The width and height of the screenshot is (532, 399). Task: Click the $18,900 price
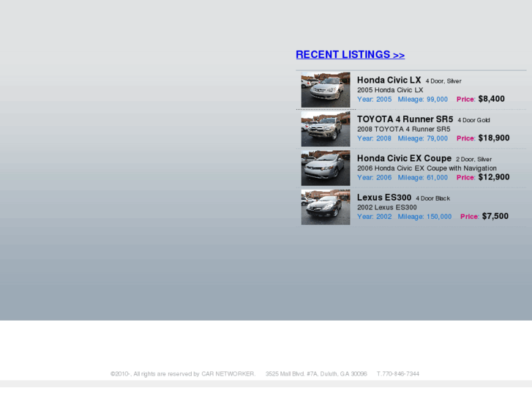tap(494, 138)
